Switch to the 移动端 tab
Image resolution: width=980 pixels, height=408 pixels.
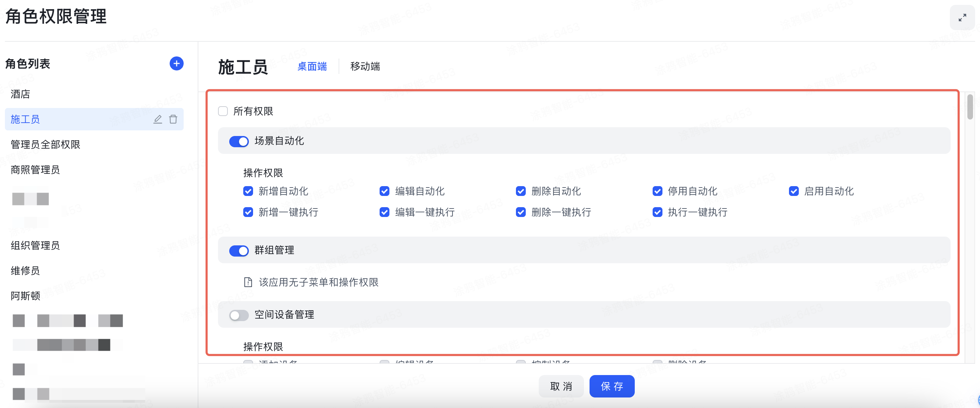pyautogui.click(x=365, y=67)
